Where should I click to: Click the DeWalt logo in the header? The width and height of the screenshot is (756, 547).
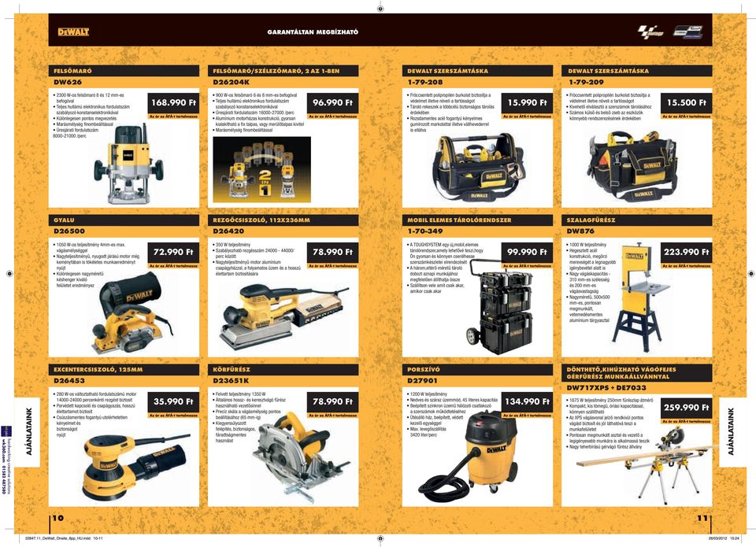tap(73, 31)
